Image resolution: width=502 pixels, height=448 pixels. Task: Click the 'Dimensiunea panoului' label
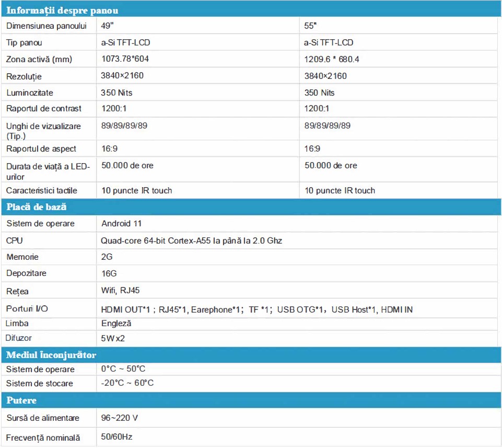pos(46,26)
